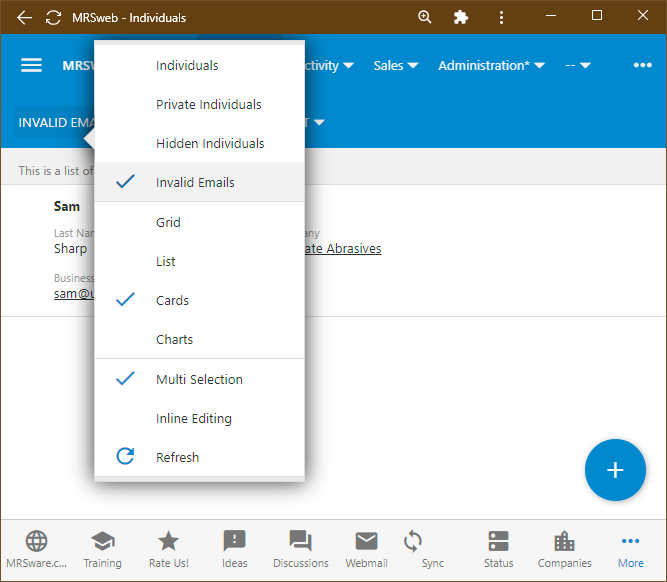Open the More ellipsis in bottom bar
The image size is (667, 582).
click(630, 541)
